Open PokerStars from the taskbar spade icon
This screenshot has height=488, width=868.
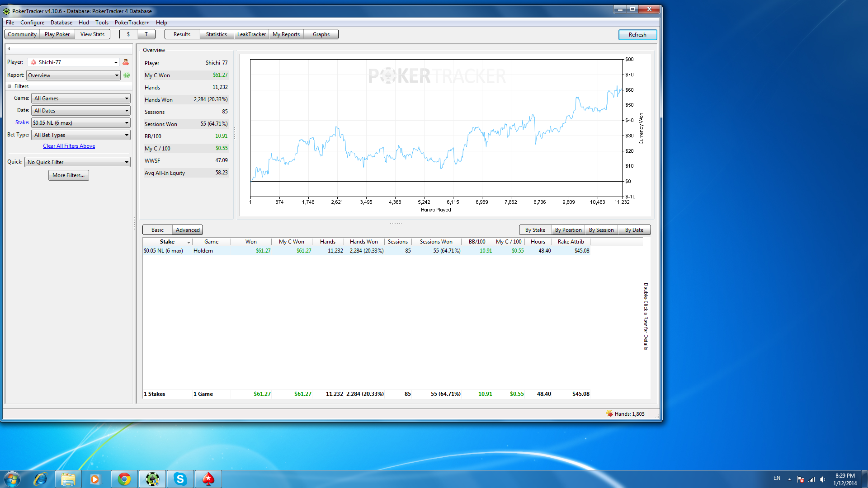pos(208,479)
